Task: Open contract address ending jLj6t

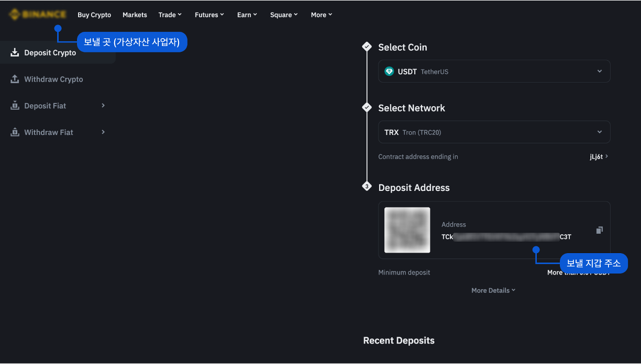Action: pos(599,156)
